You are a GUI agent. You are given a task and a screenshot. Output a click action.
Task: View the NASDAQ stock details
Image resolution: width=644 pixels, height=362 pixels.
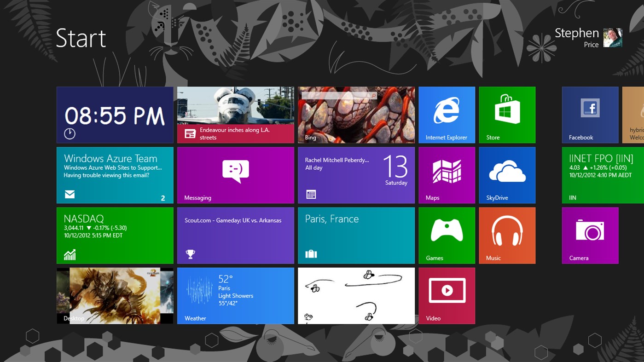tap(115, 235)
